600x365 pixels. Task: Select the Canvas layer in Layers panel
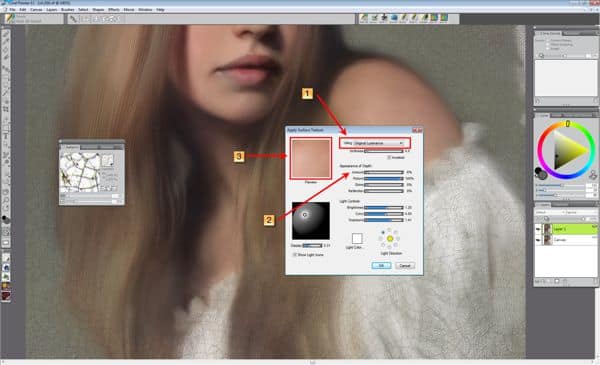566,240
